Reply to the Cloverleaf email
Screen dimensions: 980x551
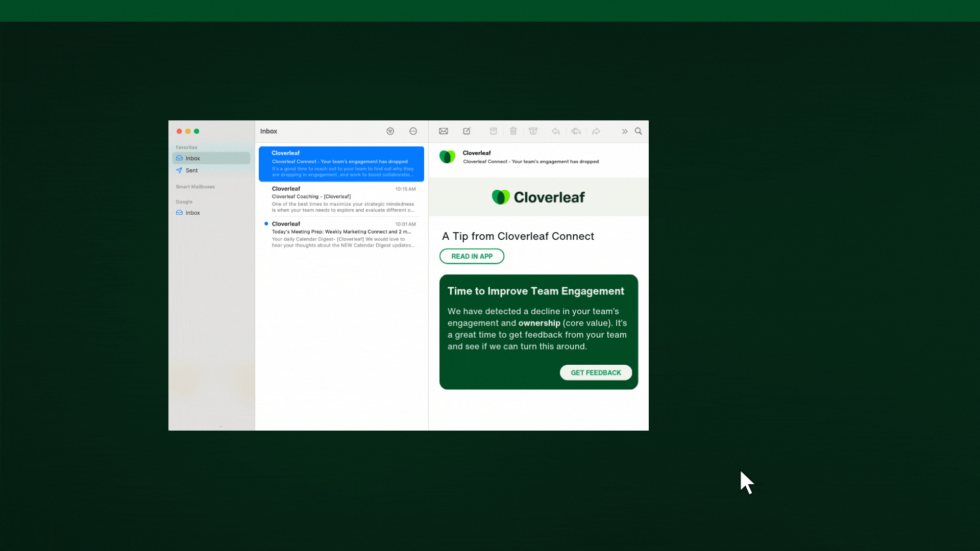click(555, 131)
